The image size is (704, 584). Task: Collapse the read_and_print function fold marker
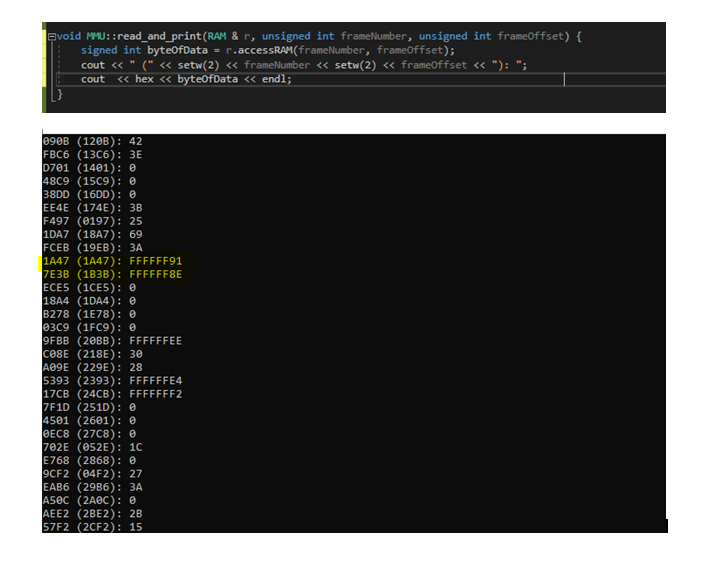[x=52, y=37]
